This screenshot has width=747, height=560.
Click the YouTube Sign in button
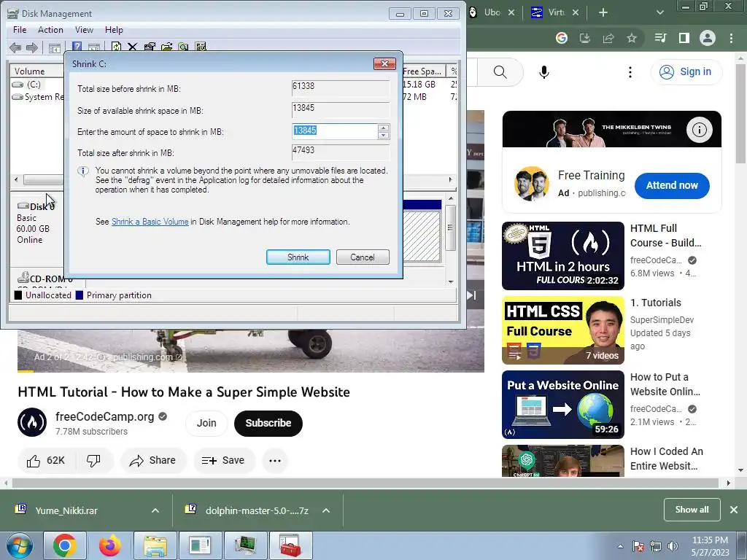(x=686, y=72)
